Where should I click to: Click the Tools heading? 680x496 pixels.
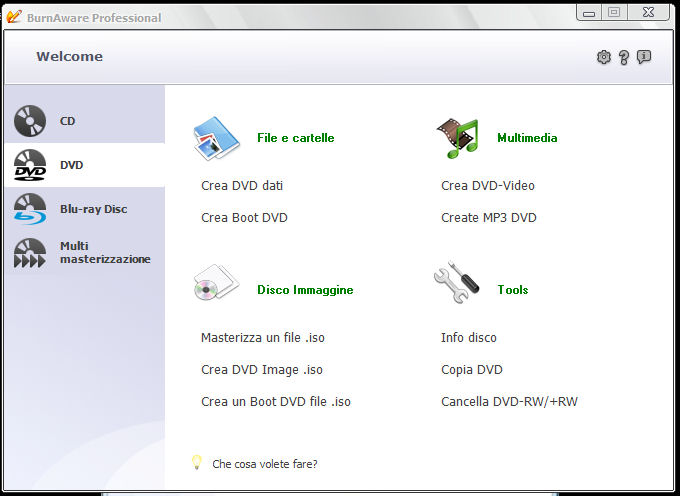click(513, 290)
